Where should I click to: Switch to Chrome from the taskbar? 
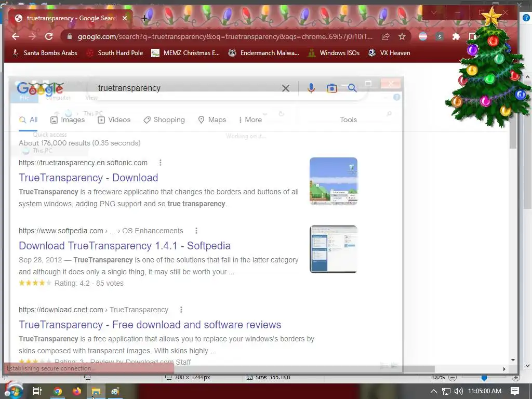pos(58,391)
